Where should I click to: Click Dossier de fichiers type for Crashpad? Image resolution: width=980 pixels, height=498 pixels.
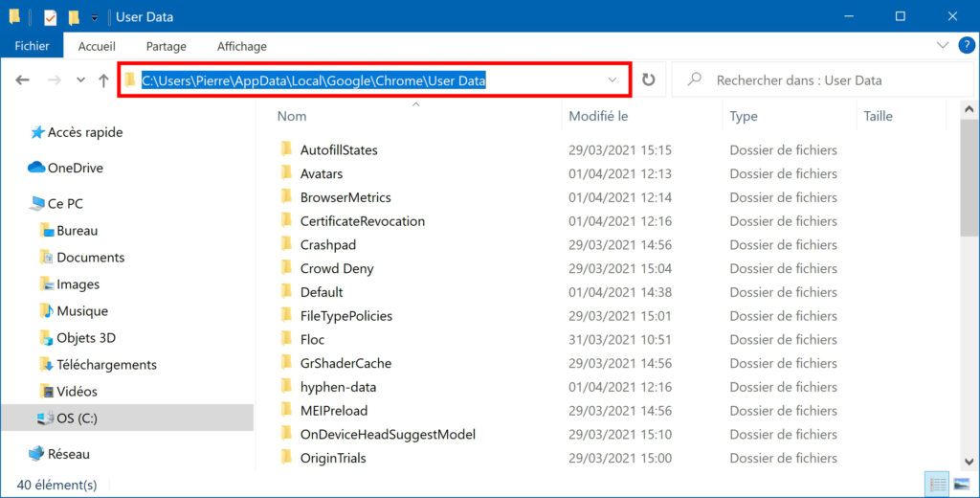tap(783, 244)
